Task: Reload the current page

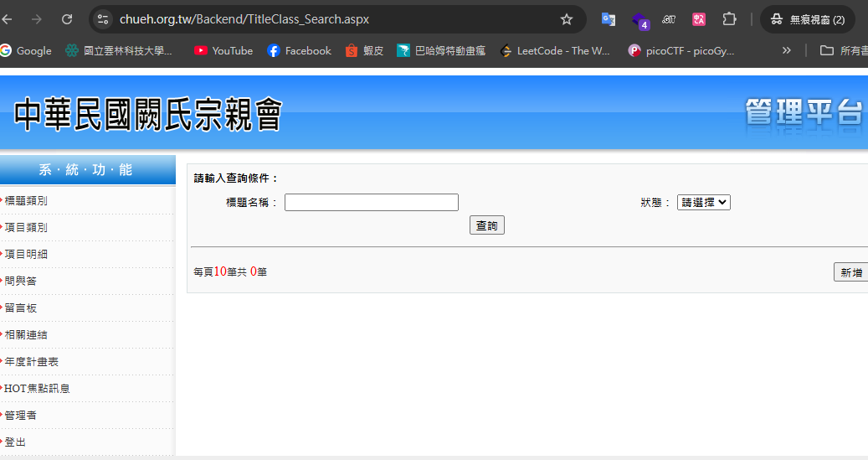Action: pyautogui.click(x=67, y=19)
